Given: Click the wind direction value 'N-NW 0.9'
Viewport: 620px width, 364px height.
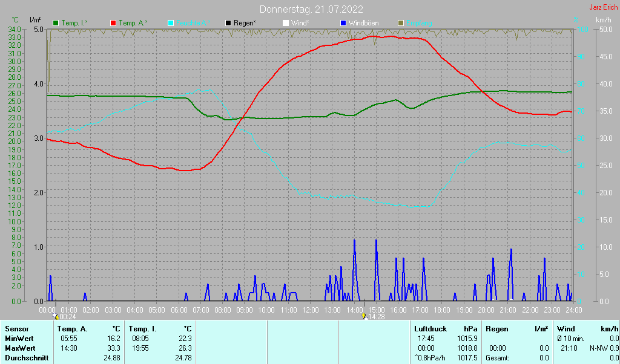Looking at the screenshot, I should (604, 349).
